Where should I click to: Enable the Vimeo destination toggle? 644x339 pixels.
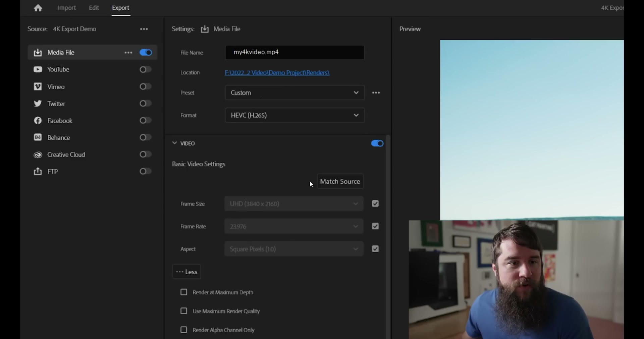point(145,86)
